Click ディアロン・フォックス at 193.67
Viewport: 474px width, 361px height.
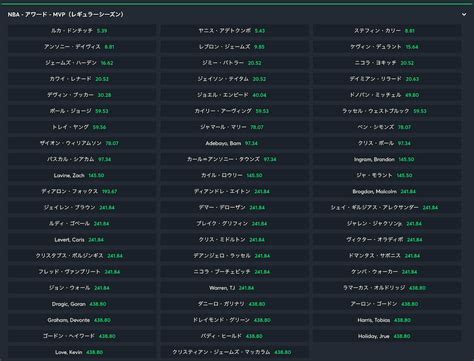tap(82, 191)
